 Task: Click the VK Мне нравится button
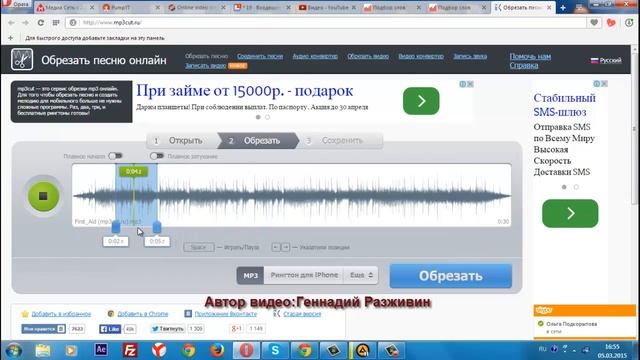43,329
